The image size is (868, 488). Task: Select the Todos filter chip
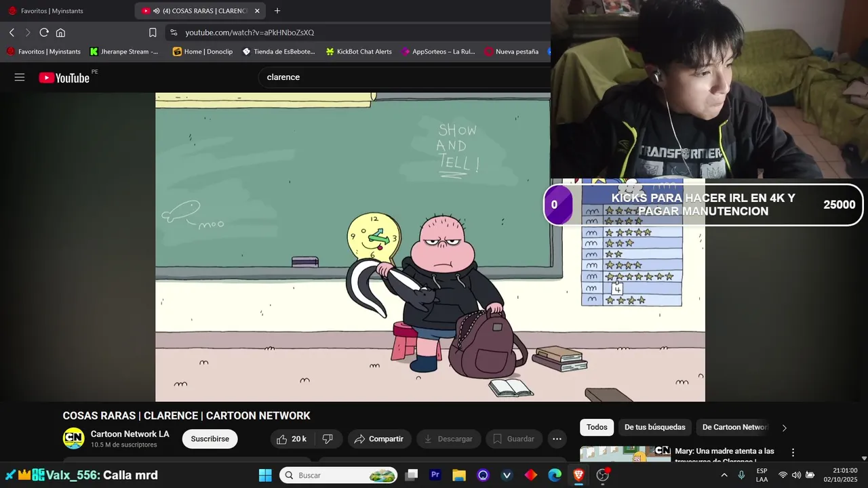click(597, 427)
